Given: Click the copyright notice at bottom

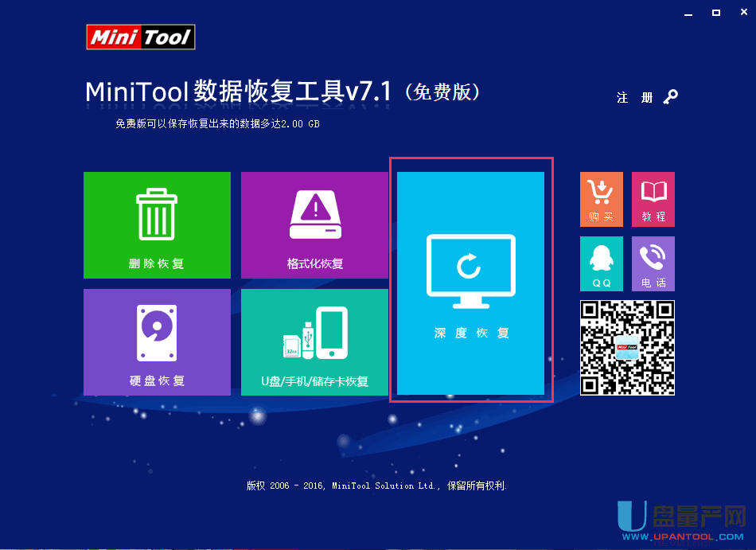Looking at the screenshot, I should [378, 486].
